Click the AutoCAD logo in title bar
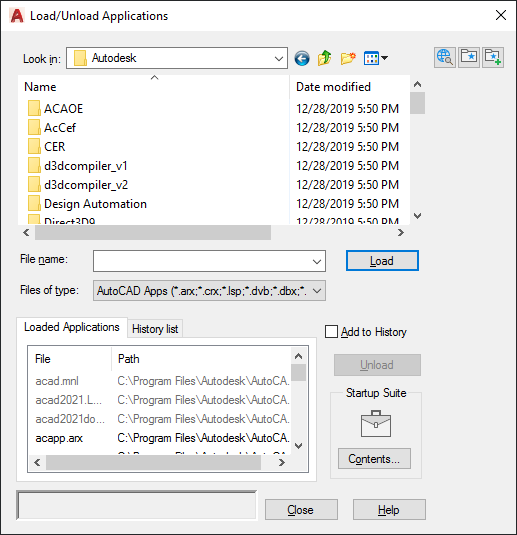The image size is (517, 535). pos(17,16)
